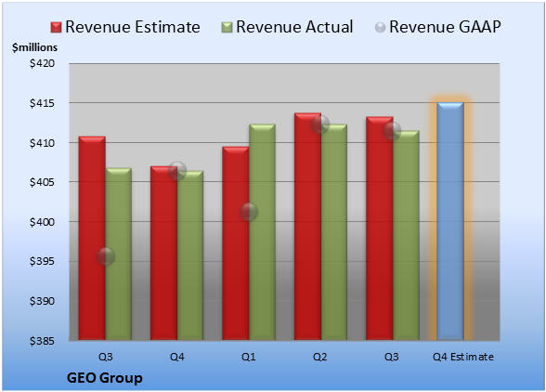Select the blue Q4 Estimate bar

pyautogui.click(x=450, y=221)
